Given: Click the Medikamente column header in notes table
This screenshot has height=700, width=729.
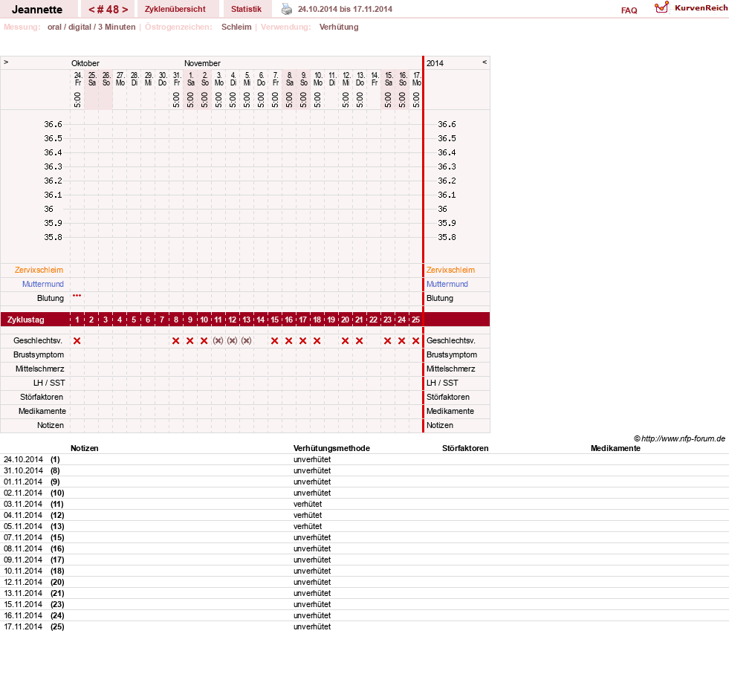Looking at the screenshot, I should coord(615,448).
